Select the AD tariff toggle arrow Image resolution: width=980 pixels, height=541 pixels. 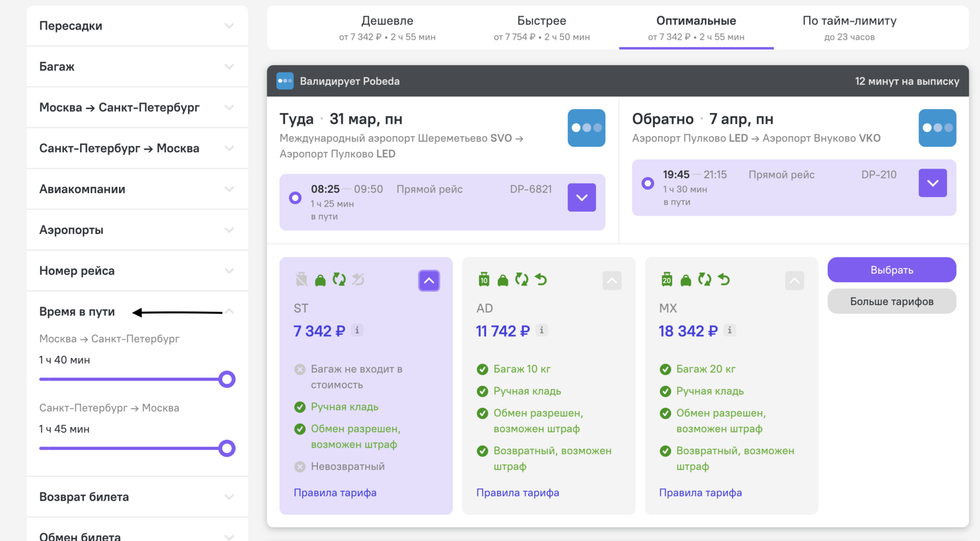pyautogui.click(x=612, y=281)
